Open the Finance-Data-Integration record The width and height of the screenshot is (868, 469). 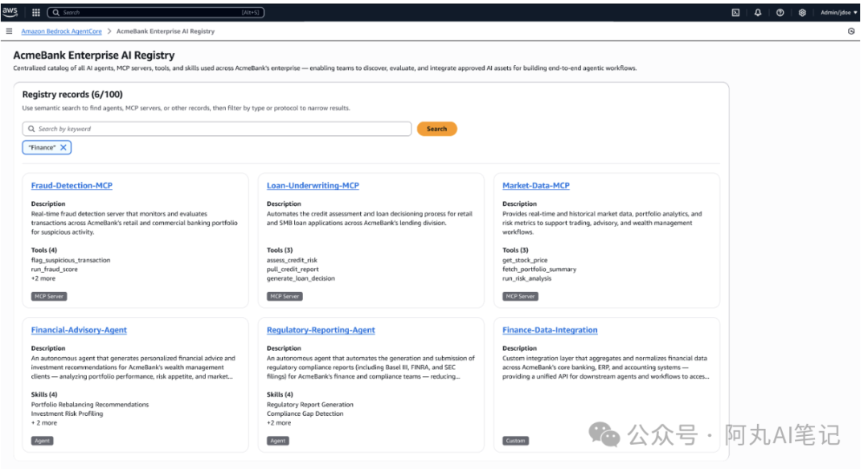pos(550,330)
